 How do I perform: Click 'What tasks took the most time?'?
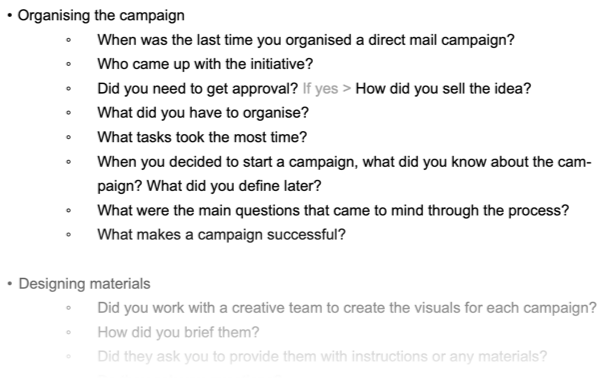(202, 137)
